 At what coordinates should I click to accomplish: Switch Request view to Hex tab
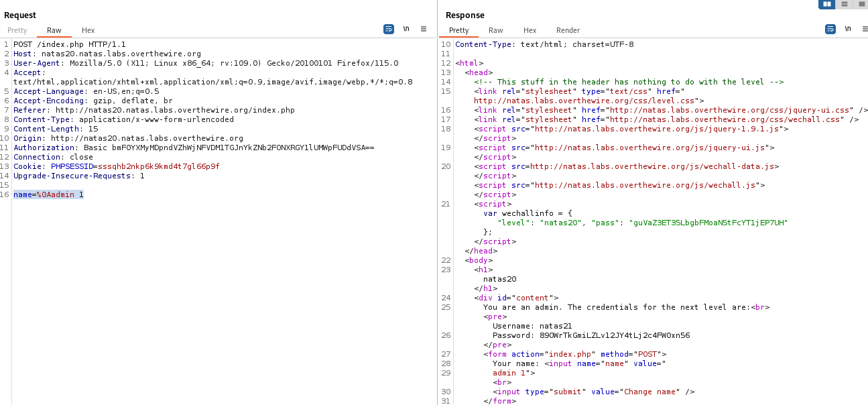[x=88, y=30]
